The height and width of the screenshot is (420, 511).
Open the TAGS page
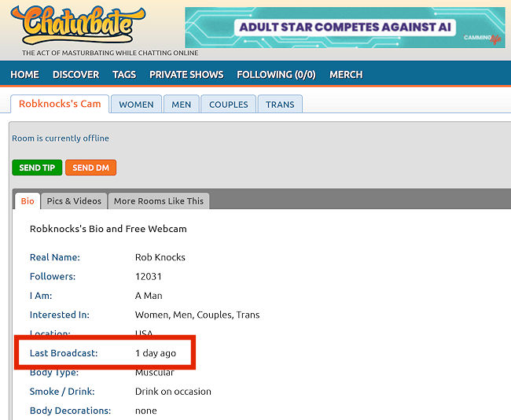124,75
